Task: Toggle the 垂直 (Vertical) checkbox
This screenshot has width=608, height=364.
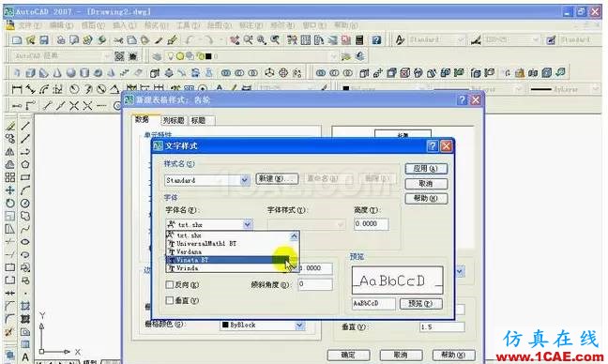Action: coord(170,300)
